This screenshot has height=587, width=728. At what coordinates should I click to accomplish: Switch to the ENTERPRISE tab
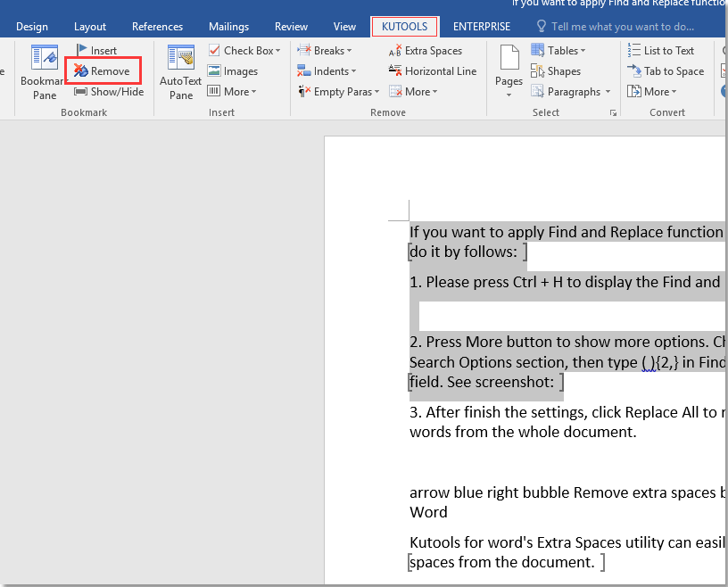point(481,26)
